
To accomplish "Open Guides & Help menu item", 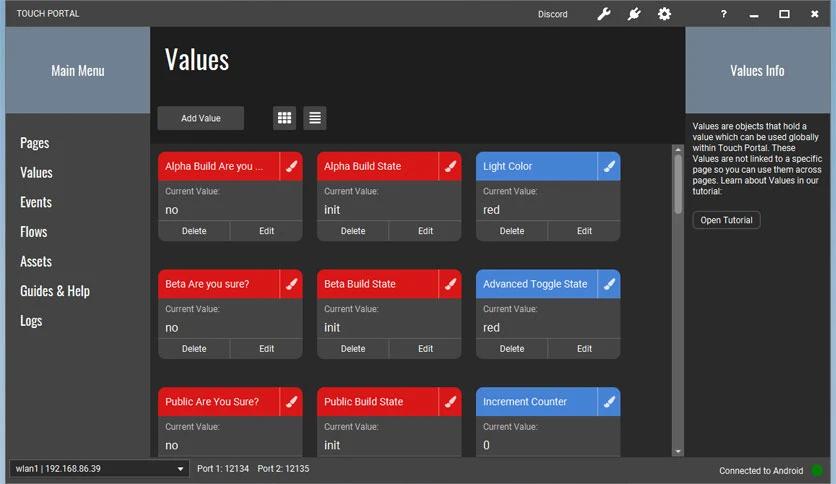I will pyautogui.click(x=55, y=291).
